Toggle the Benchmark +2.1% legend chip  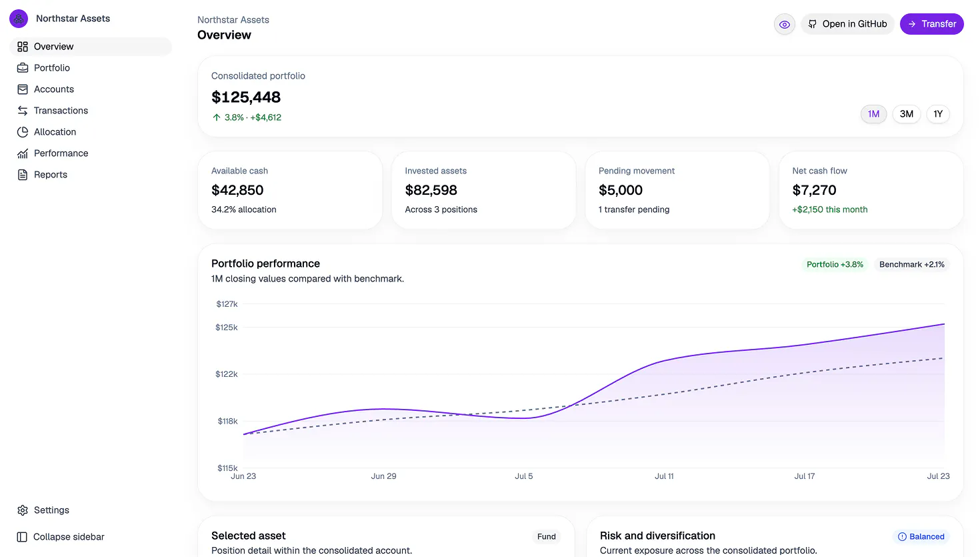coord(912,265)
